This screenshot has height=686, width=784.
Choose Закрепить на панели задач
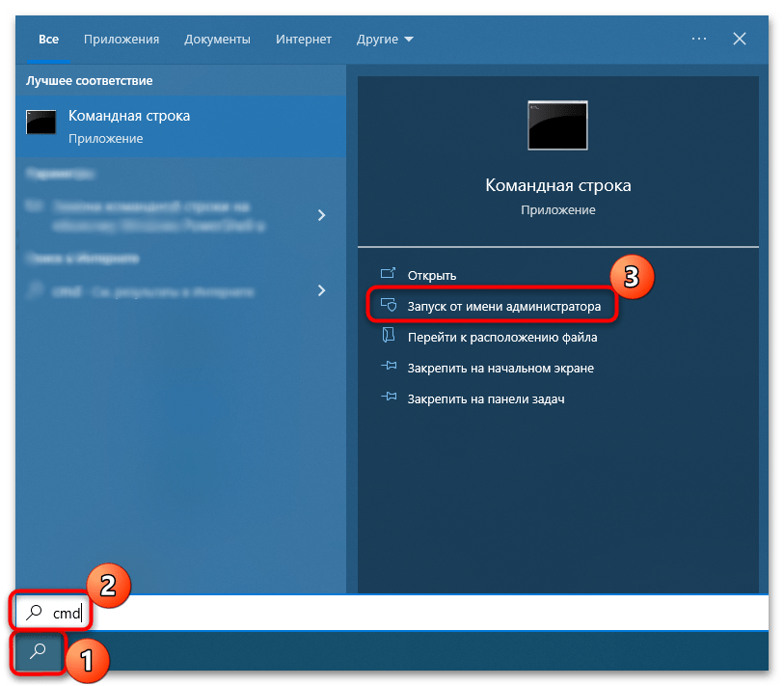pos(485,398)
